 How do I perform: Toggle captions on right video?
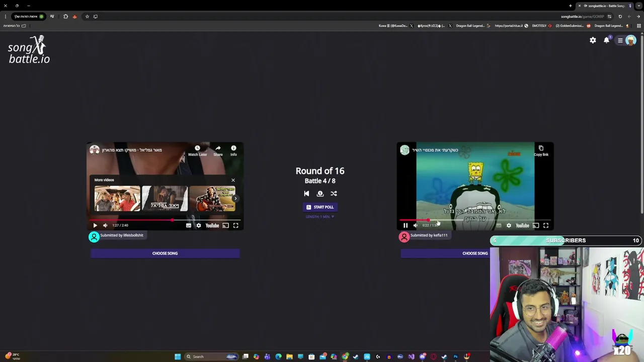[x=499, y=225]
